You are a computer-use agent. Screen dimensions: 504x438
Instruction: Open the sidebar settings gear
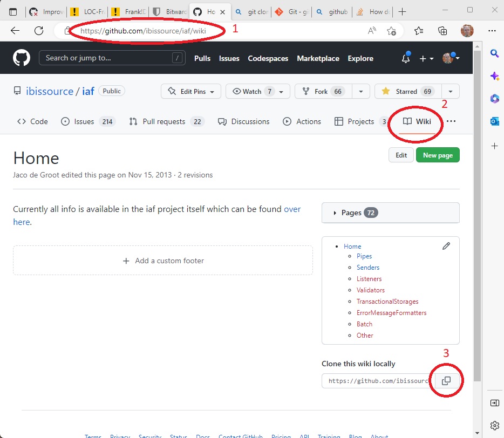(494, 426)
